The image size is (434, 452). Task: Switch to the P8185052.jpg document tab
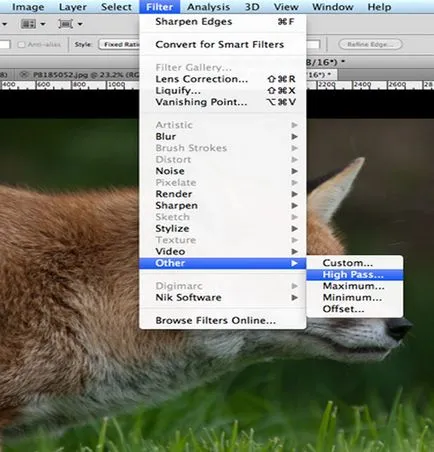tap(80, 75)
